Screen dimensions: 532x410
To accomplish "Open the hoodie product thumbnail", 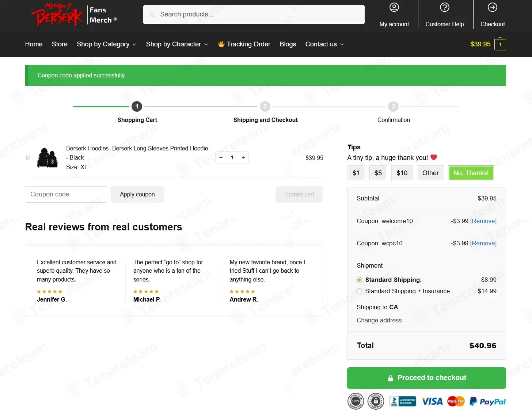I will [47, 158].
